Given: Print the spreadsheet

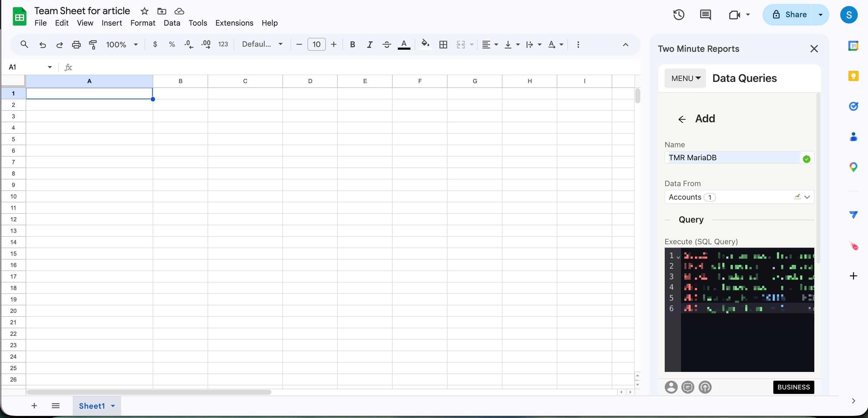Looking at the screenshot, I should (76, 44).
